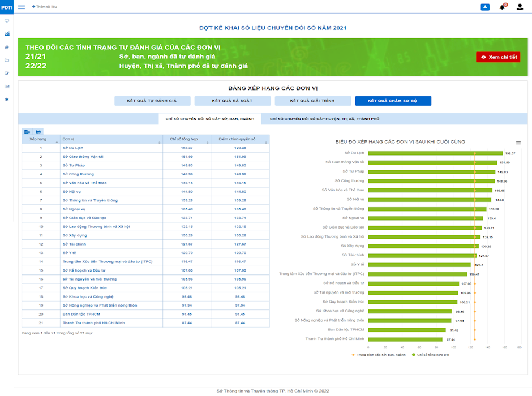Print the ranking table
Viewport: 532px width, 396px height.
tap(38, 132)
